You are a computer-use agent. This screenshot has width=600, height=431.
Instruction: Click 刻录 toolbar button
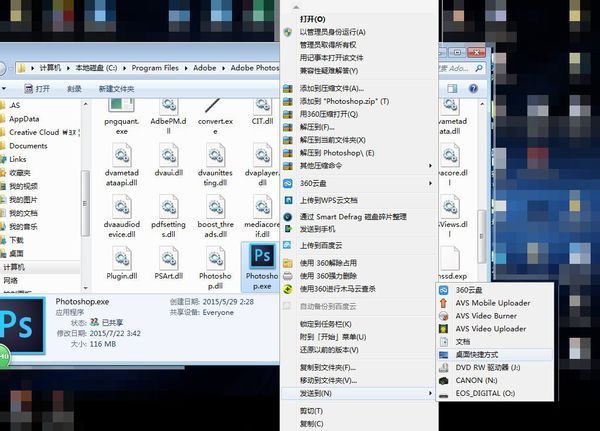point(74,89)
